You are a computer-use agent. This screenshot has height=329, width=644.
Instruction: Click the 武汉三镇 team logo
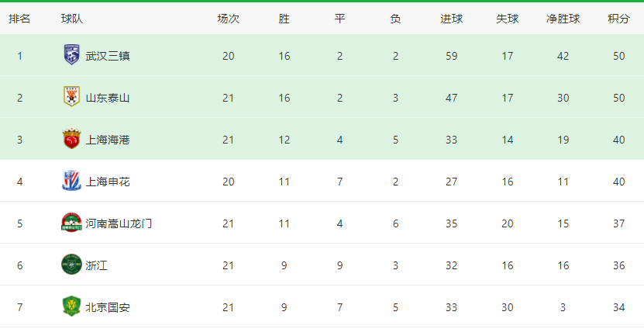(x=71, y=54)
